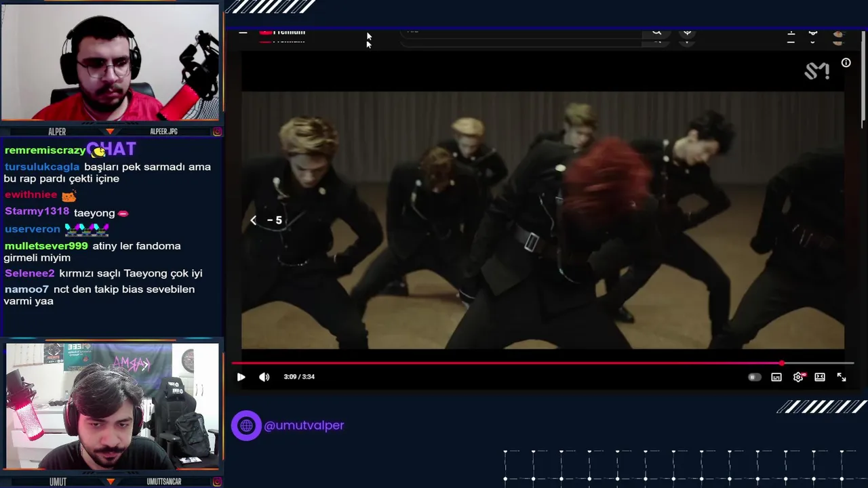Image resolution: width=868 pixels, height=488 pixels.
Task: Click the ALPEER.JPG handle label
Action: 163,131
